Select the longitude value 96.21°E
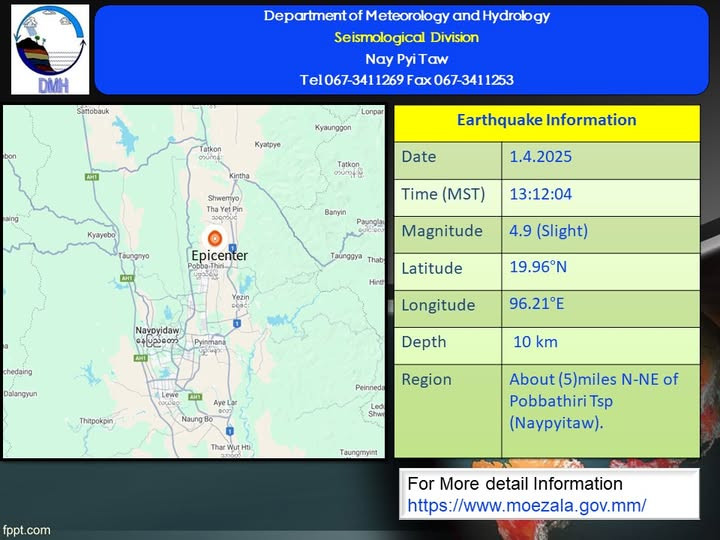The width and height of the screenshot is (720, 540). [538, 304]
